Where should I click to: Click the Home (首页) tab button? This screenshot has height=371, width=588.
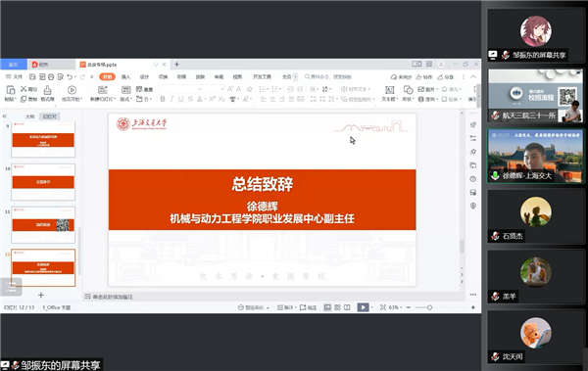(13, 65)
